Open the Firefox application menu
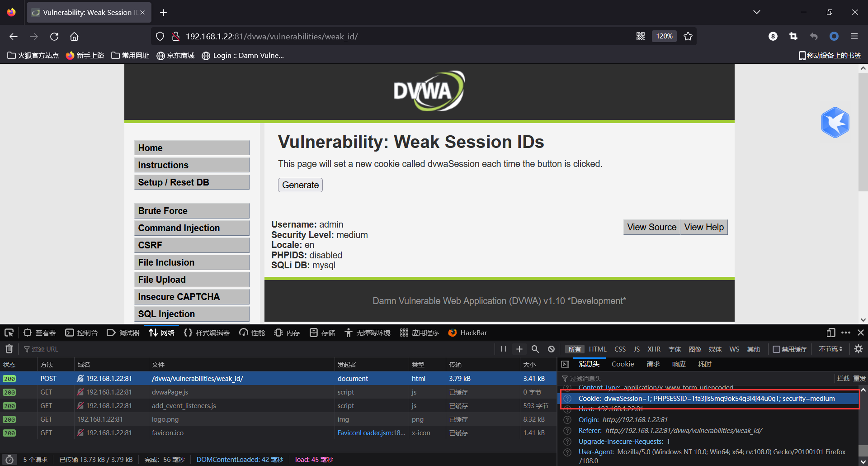The image size is (868, 466). point(854,36)
